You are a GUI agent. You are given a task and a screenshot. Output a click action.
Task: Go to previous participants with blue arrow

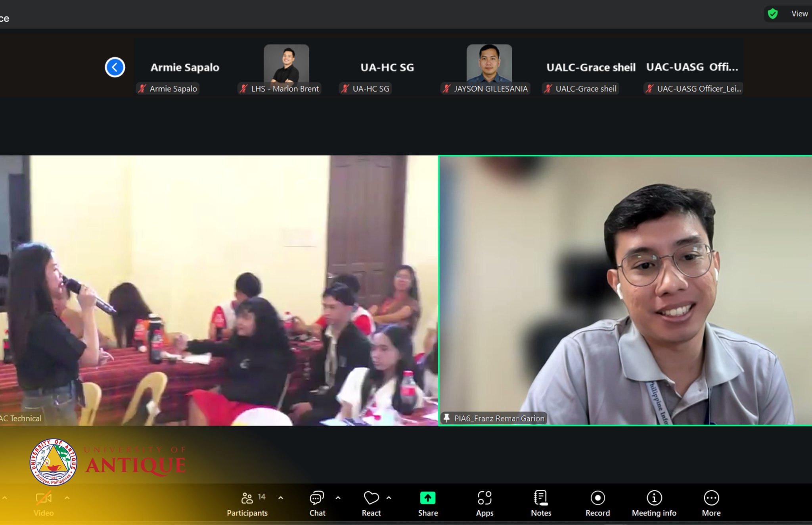point(115,67)
